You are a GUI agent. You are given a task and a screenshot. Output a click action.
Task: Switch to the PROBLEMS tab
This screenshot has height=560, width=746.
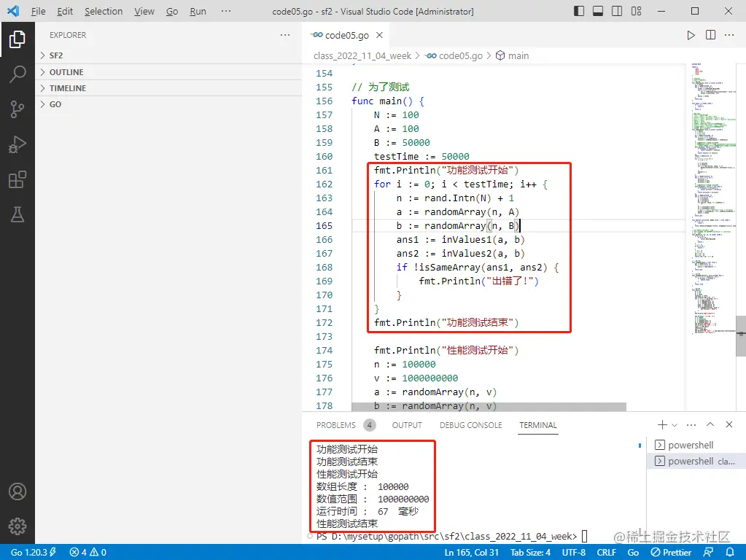tap(336, 425)
